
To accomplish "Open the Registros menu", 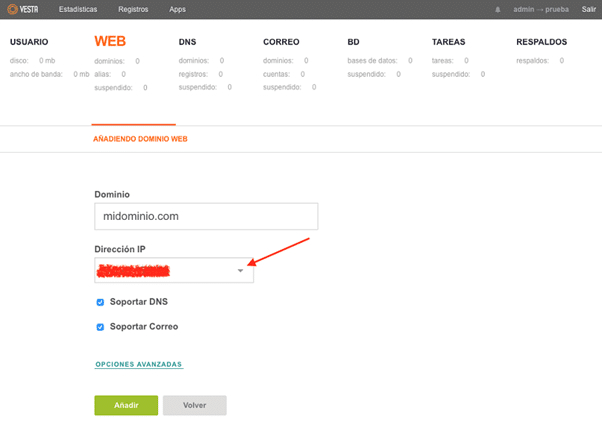I will [x=133, y=9].
